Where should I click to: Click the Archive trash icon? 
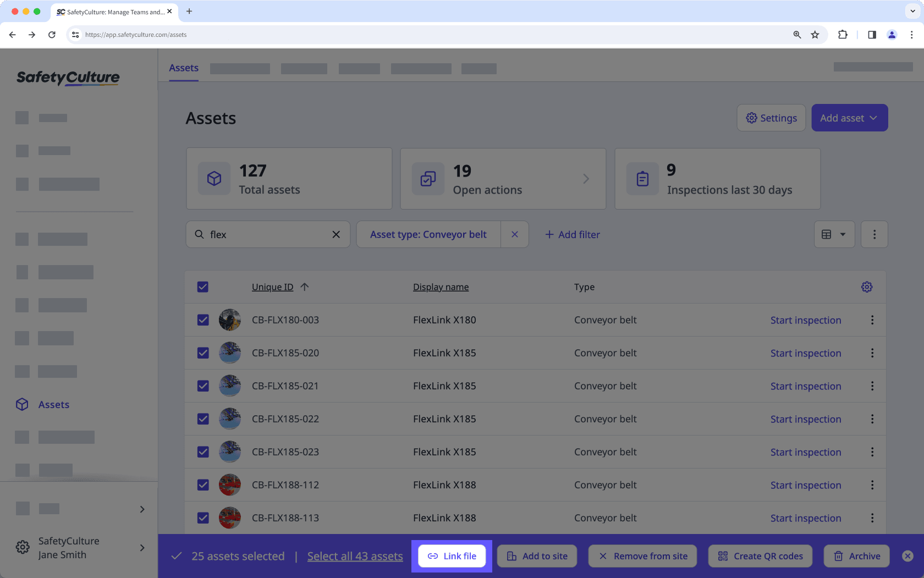coord(838,556)
